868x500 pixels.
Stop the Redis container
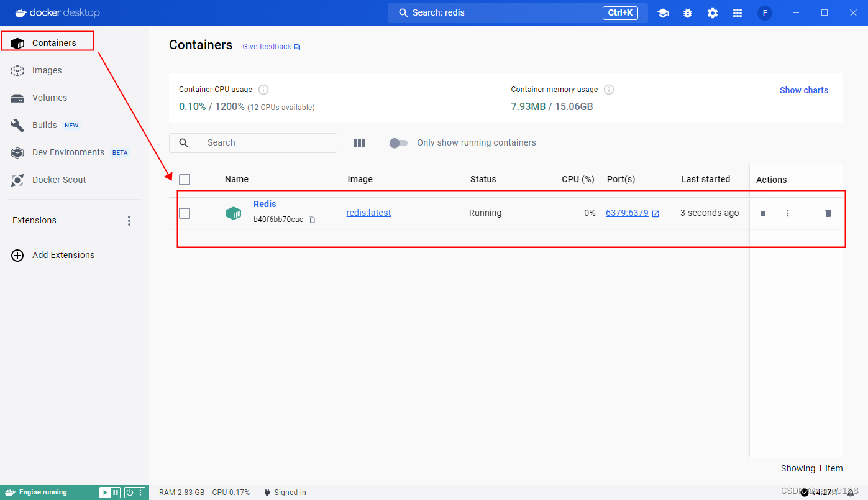click(763, 213)
